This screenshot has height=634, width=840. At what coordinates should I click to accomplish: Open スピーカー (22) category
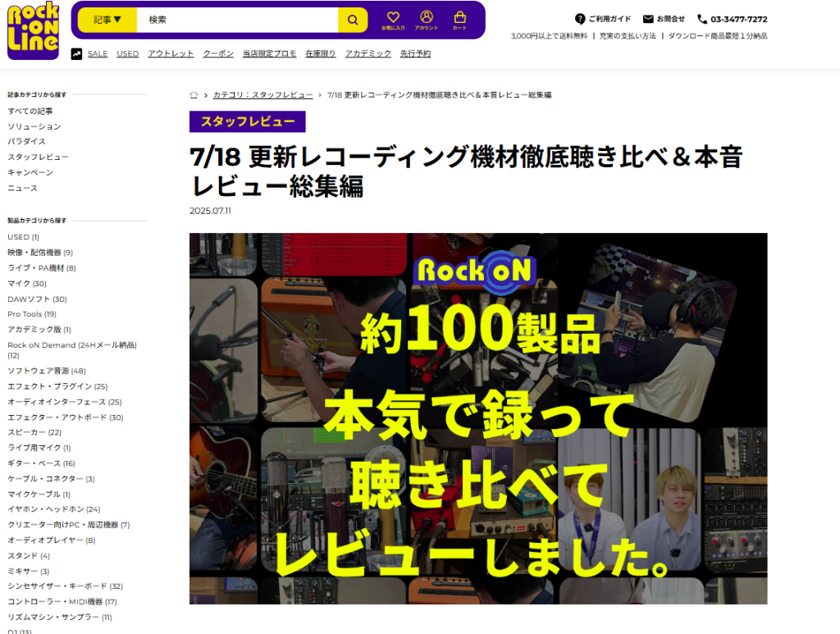(x=34, y=432)
